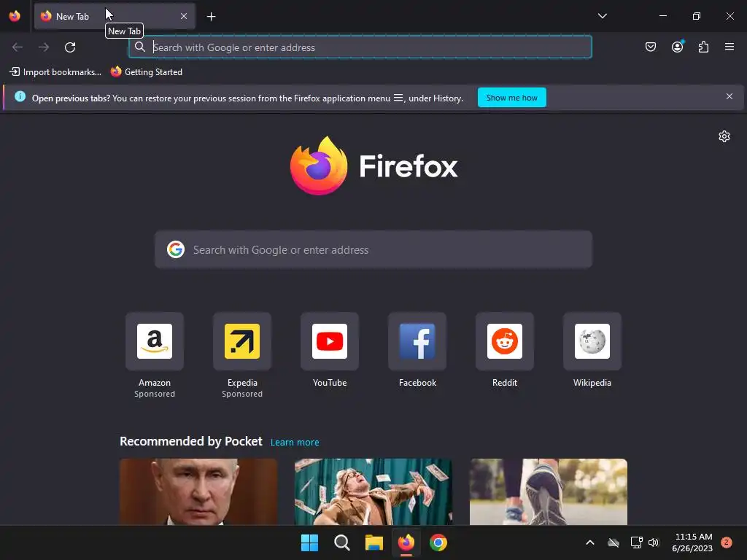The height and width of the screenshot is (560, 747).
Task: Open the Firefox application hamburger menu
Action: (x=729, y=47)
